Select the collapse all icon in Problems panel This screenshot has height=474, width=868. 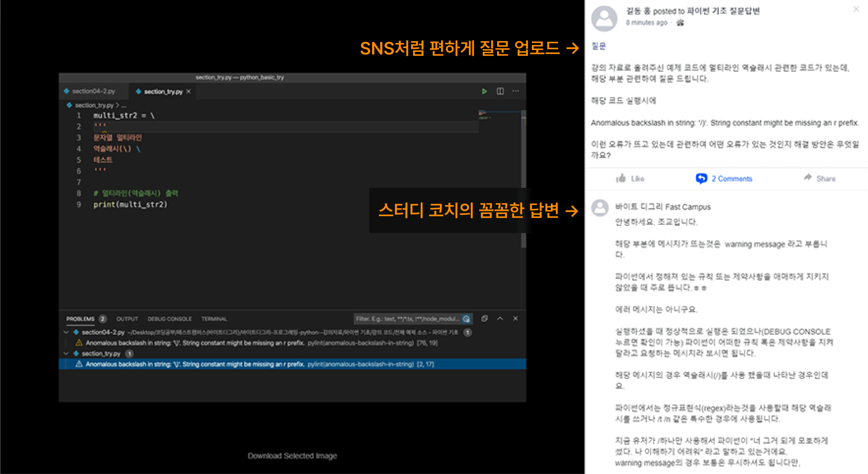[x=484, y=319]
